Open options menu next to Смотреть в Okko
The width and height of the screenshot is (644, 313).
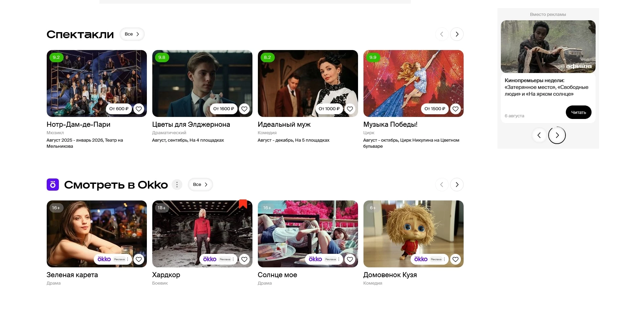[x=177, y=185]
